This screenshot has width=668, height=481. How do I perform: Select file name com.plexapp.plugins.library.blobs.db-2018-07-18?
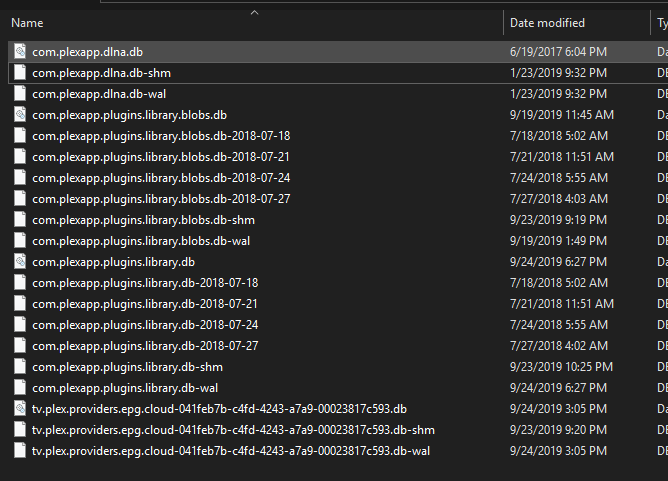(161, 136)
